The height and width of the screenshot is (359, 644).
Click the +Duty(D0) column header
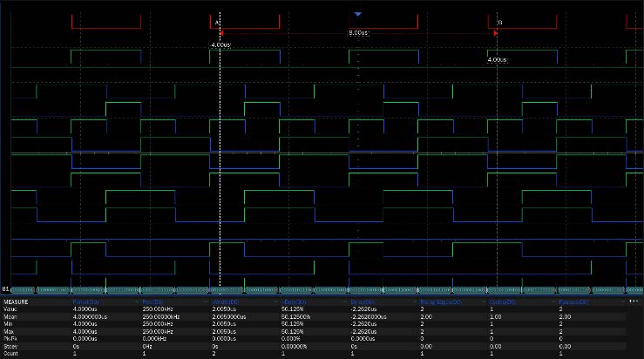(x=294, y=301)
